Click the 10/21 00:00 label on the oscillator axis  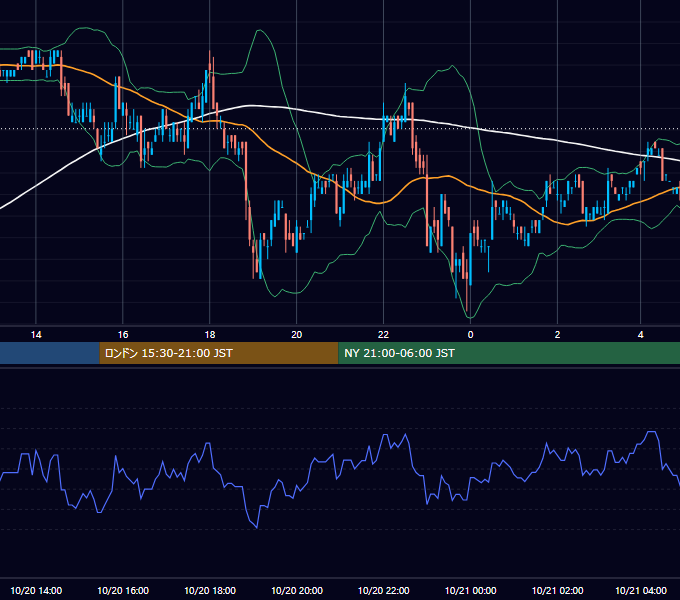pos(471,590)
